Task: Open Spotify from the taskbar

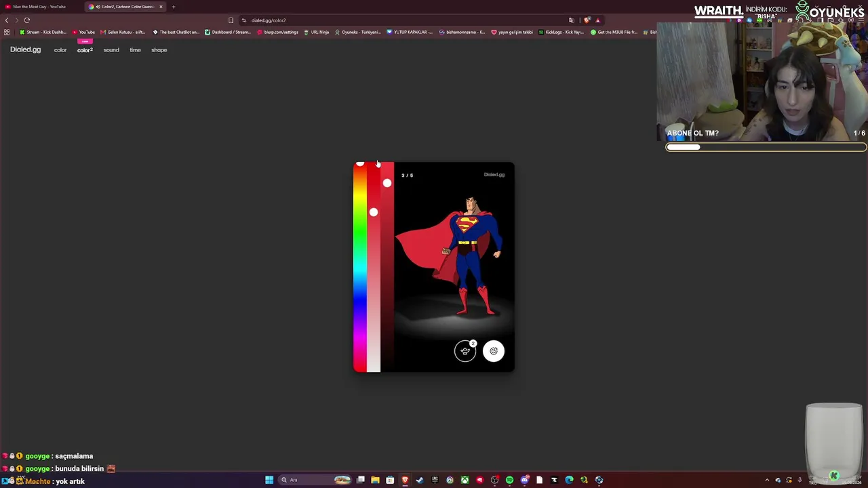Action: [x=509, y=480]
